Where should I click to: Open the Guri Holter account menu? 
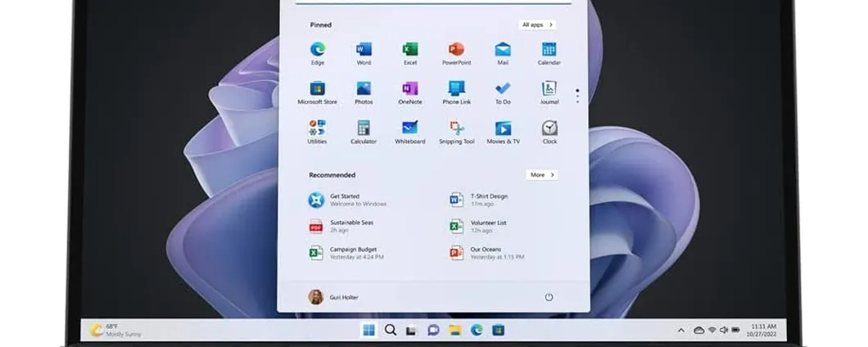(333, 297)
